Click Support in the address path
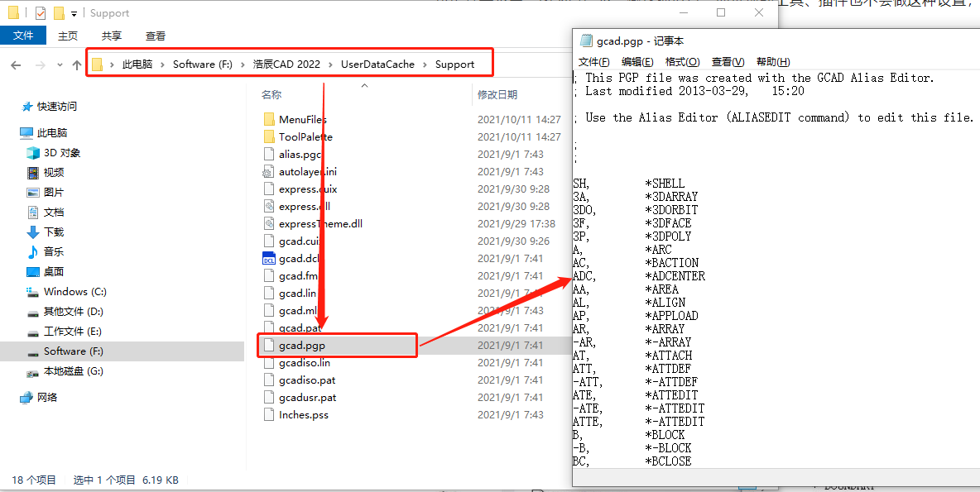This screenshot has height=492, width=980. [x=455, y=64]
